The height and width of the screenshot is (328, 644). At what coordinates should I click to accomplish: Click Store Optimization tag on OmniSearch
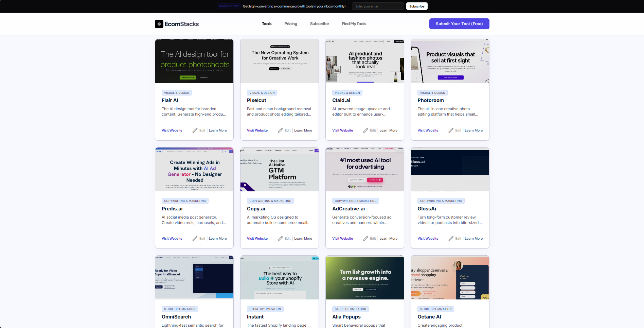[180, 309]
